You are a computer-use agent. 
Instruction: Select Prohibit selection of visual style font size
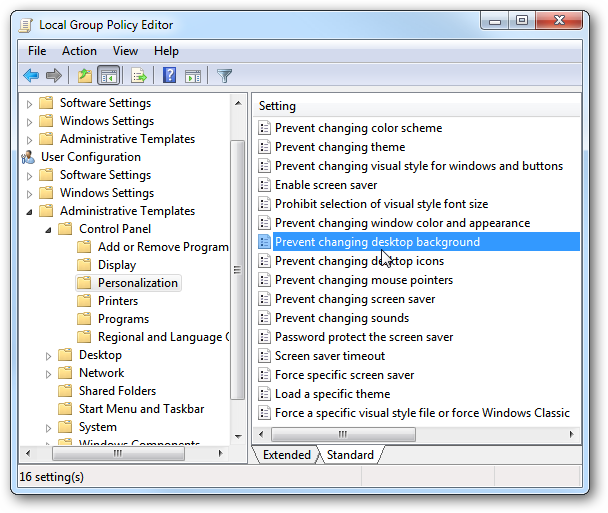point(381,204)
